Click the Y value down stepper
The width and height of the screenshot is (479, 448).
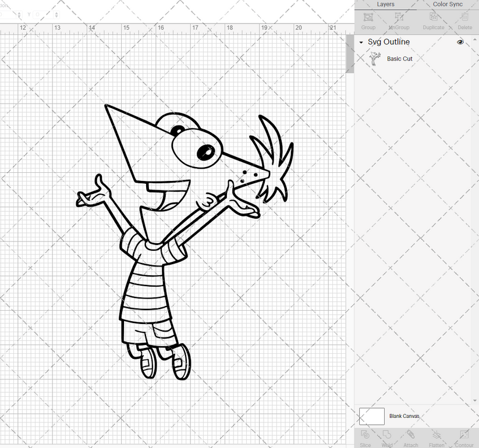point(56,17)
